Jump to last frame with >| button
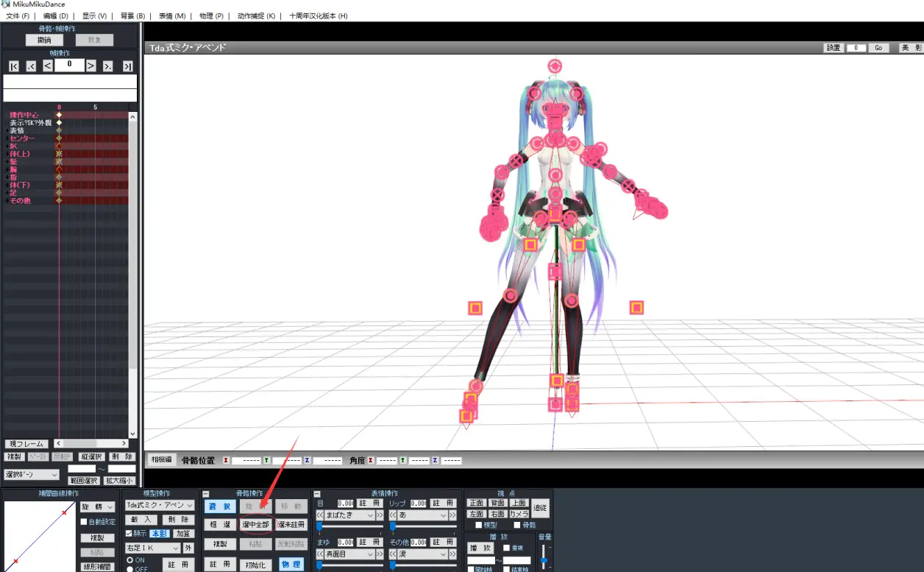 pos(127,66)
